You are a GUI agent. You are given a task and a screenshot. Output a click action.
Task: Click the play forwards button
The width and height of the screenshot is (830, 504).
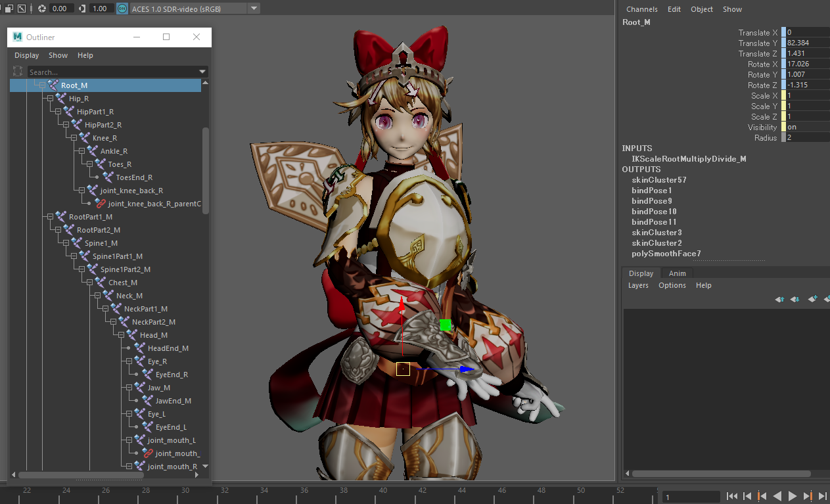(x=793, y=496)
